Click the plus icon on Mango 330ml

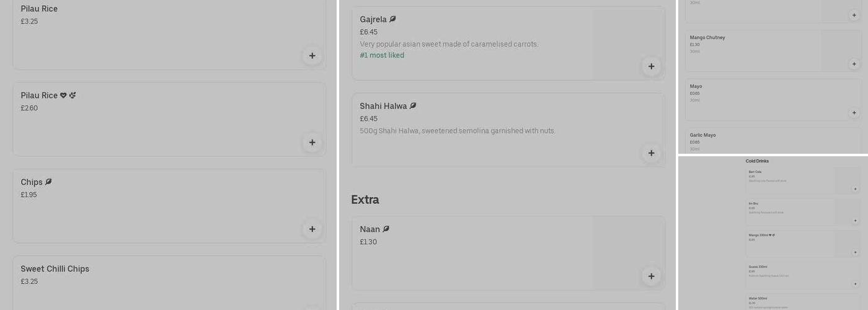click(855, 252)
